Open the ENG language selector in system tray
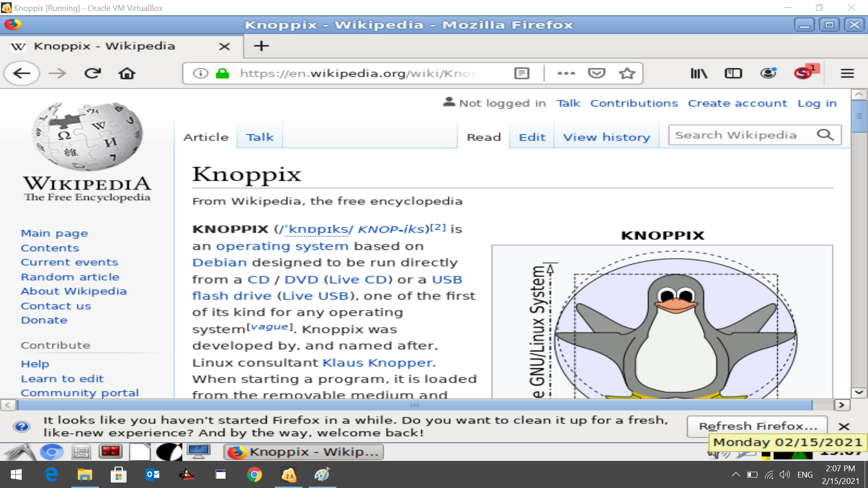 click(805, 474)
